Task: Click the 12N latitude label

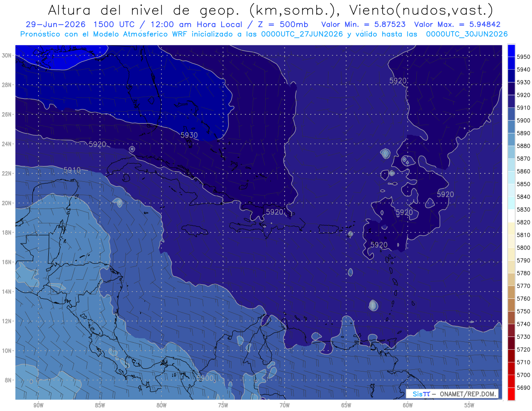Action: (x=7, y=321)
